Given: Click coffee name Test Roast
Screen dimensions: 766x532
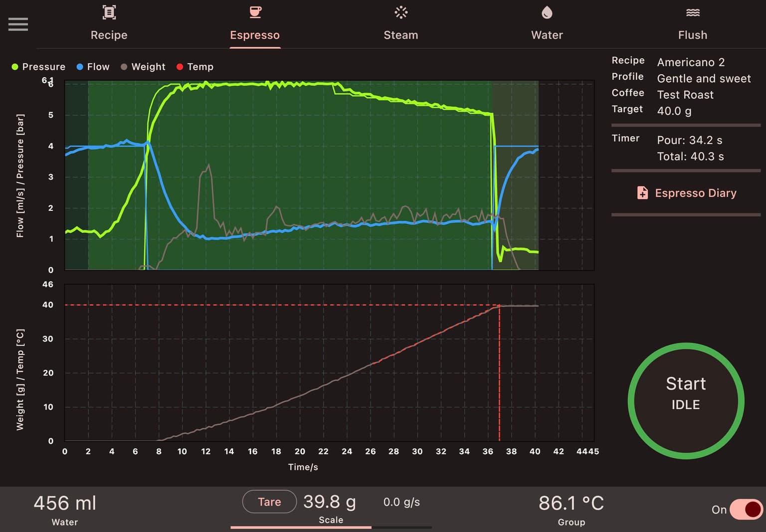Looking at the screenshot, I should pos(685,95).
